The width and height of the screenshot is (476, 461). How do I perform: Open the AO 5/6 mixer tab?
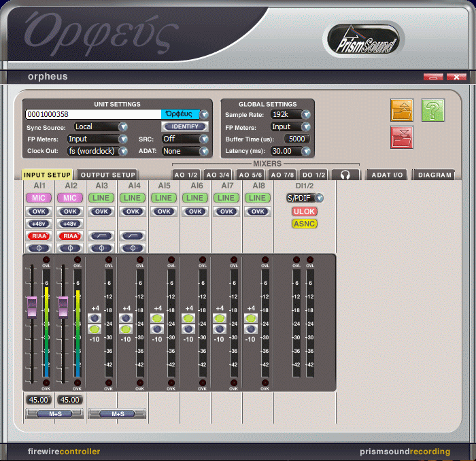coord(250,175)
